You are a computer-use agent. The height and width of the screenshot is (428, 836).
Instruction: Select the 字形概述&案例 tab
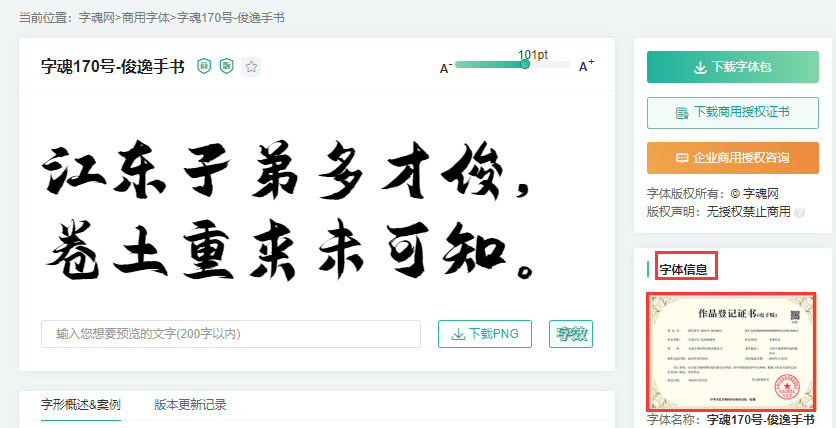[x=81, y=405]
